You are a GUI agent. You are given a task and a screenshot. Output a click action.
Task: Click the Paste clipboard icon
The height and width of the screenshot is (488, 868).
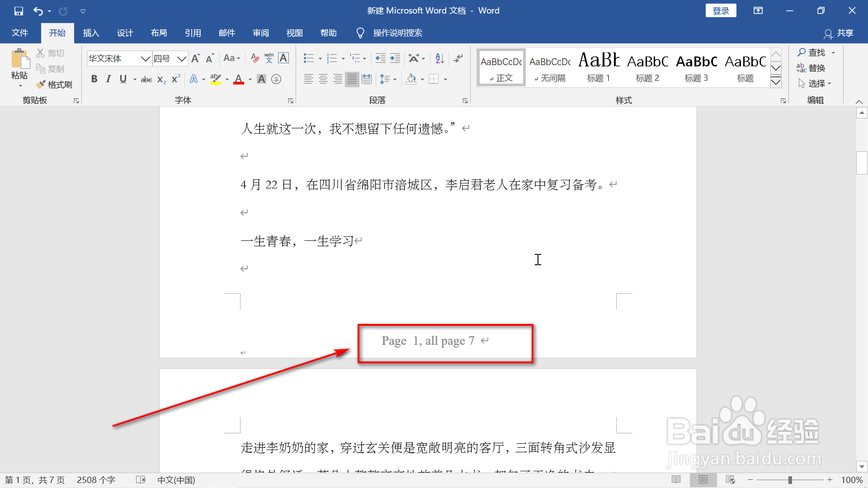tap(20, 59)
